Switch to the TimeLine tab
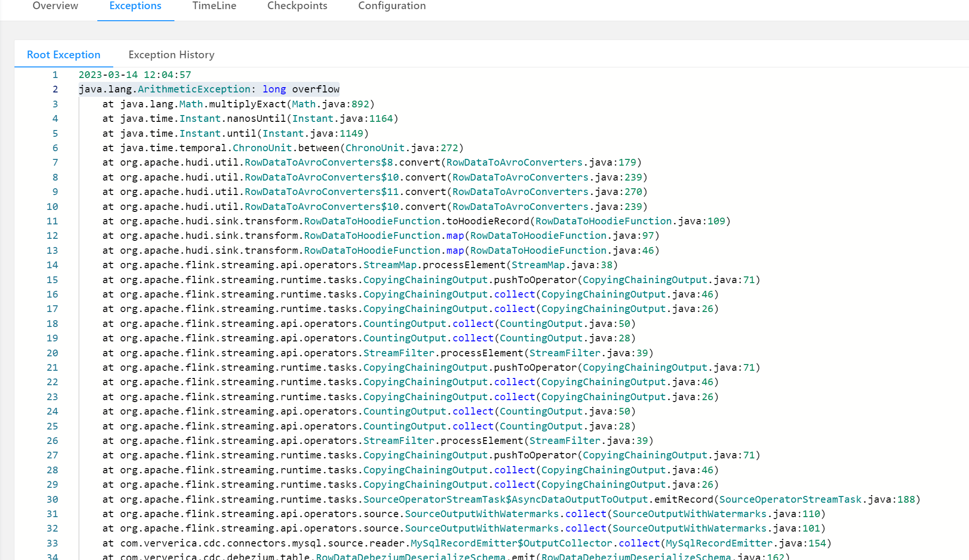This screenshot has height=560, width=969. tap(214, 6)
